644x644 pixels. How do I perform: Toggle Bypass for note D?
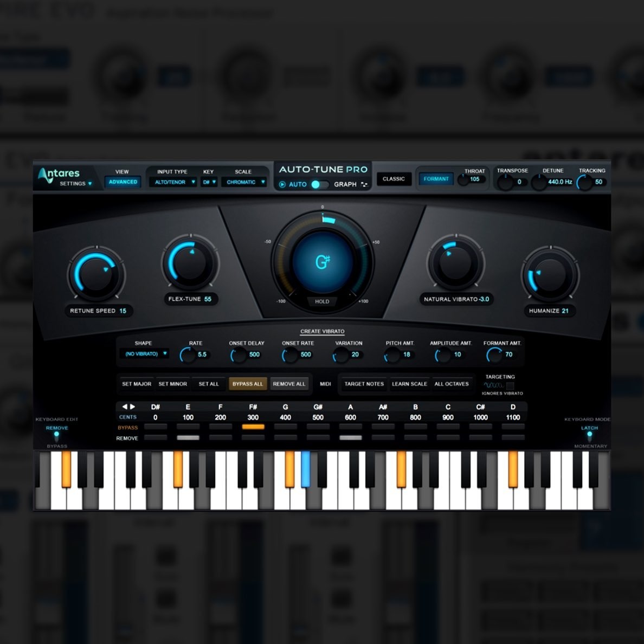coord(513,427)
